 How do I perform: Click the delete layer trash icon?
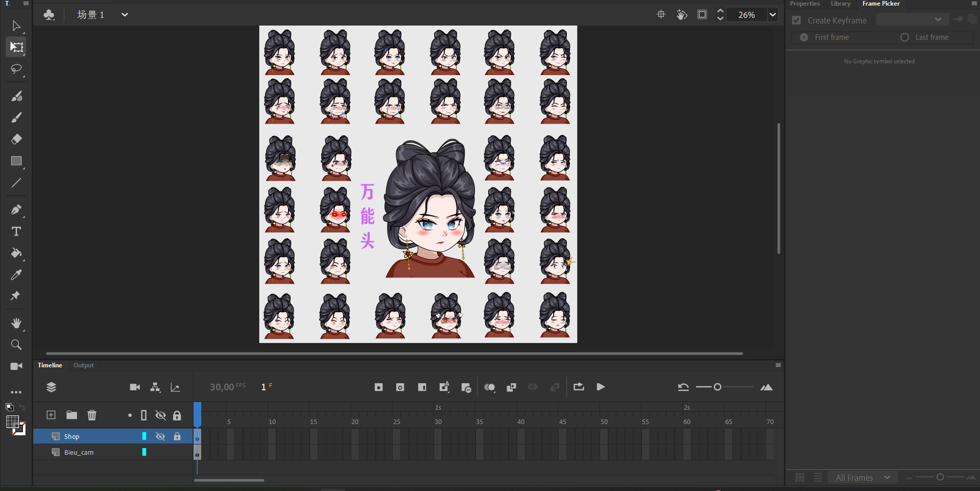coord(92,415)
